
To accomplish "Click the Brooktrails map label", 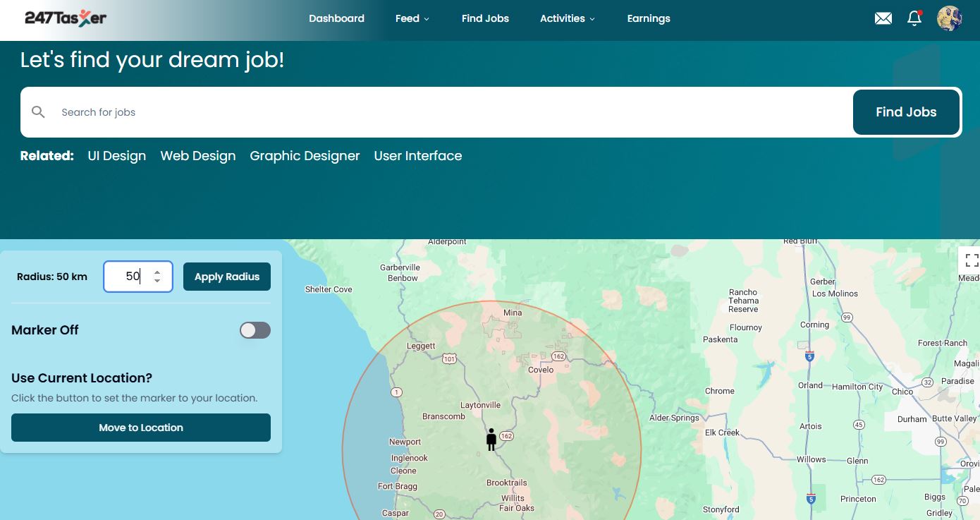I will 507,483.
